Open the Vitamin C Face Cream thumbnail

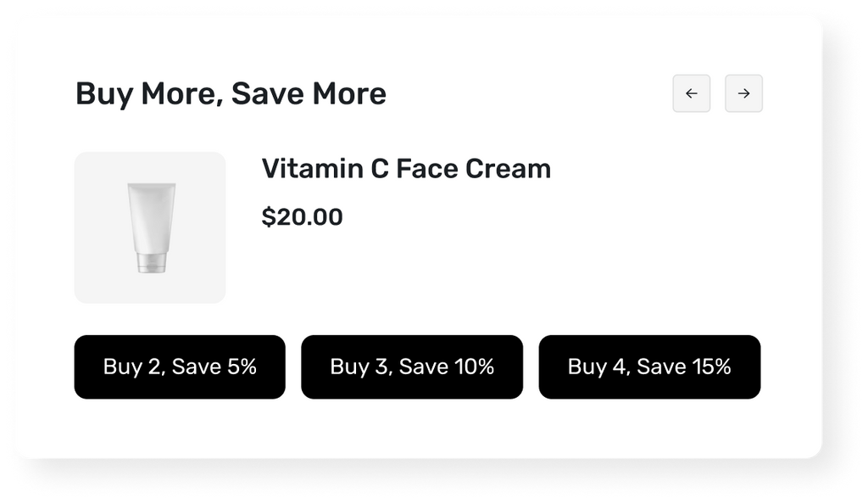150,227
